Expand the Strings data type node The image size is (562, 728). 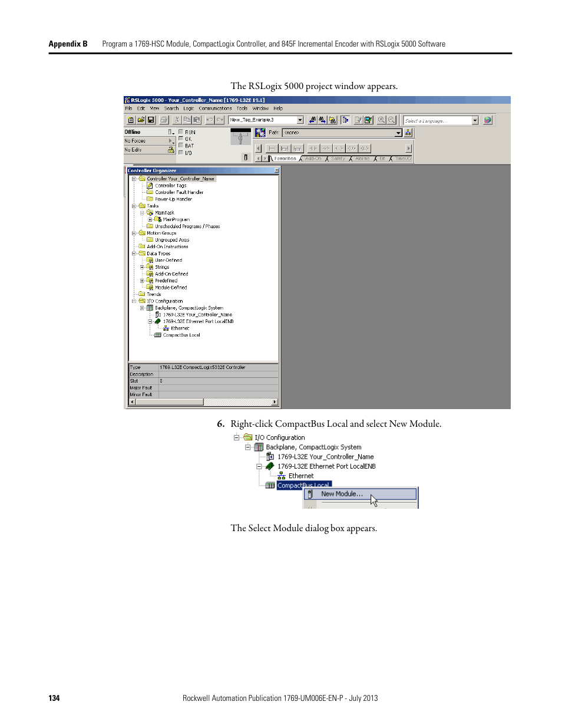pos(142,267)
